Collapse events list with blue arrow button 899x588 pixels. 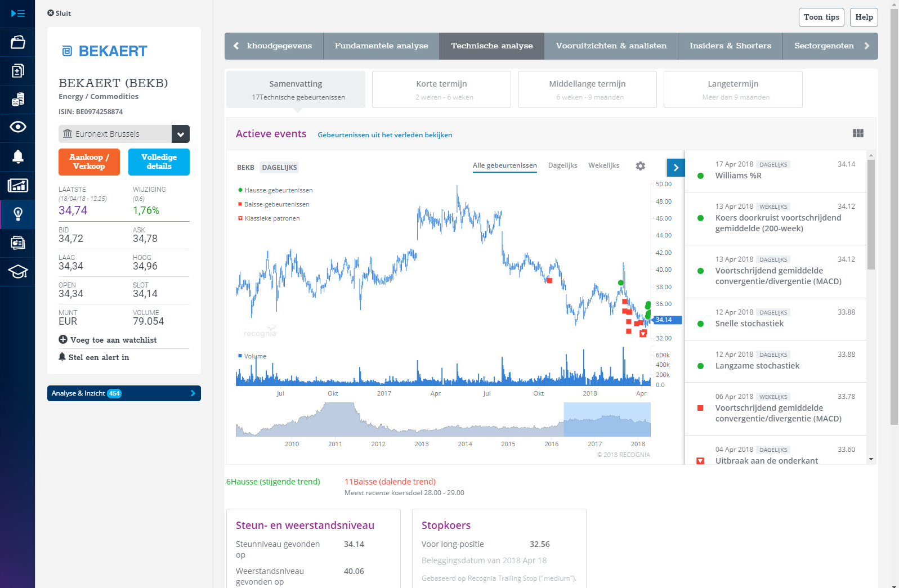tap(676, 168)
